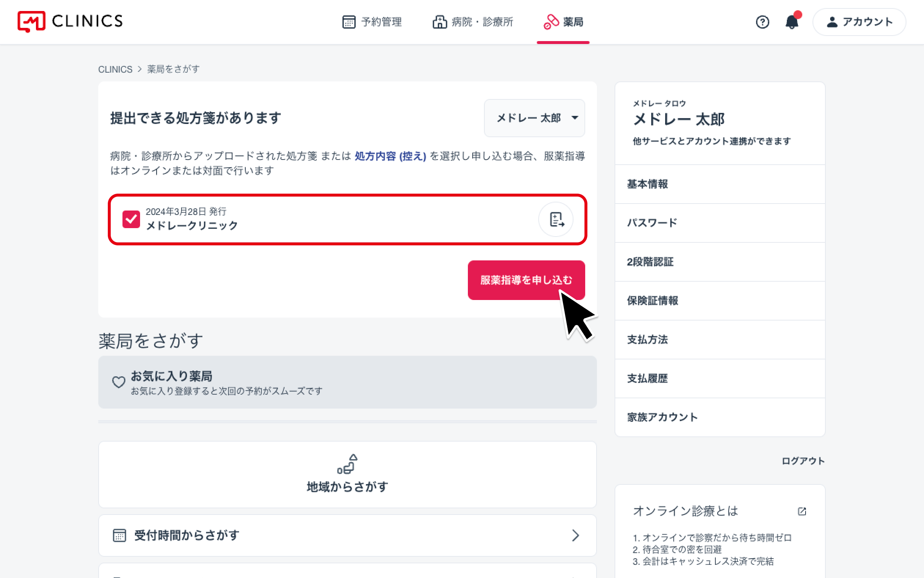Open 支払方法 page
Viewport: 924px width, 578px height.
pos(719,340)
